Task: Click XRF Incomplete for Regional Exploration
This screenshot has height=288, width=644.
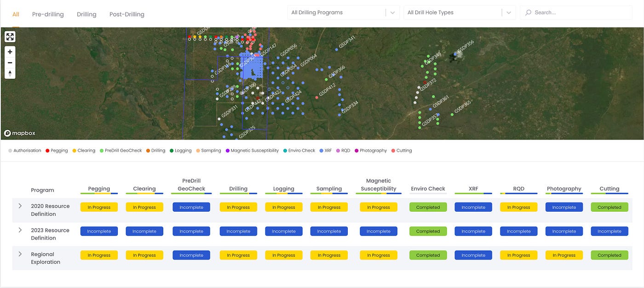Action: click(x=473, y=255)
